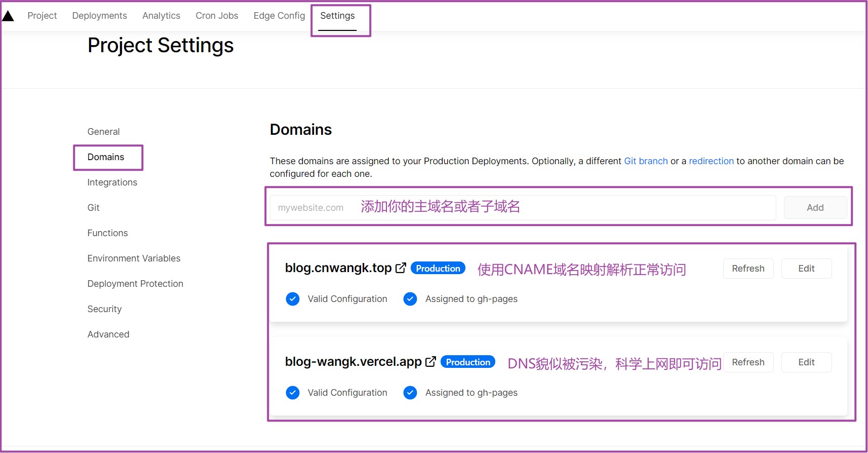The image size is (868, 453).
Task: Click Valid Configuration checkmark for blog-wangk.vercel.app
Action: (293, 393)
